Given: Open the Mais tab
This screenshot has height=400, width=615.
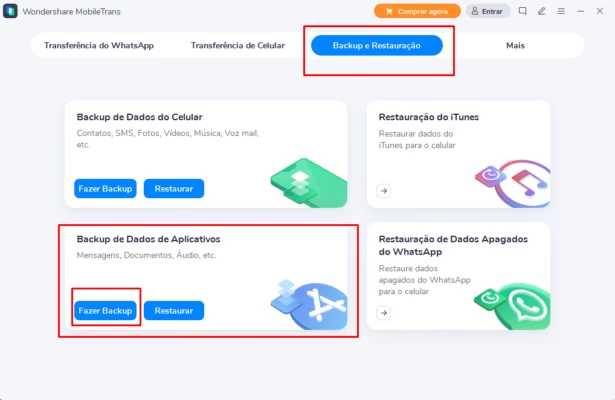Looking at the screenshot, I should (515, 45).
